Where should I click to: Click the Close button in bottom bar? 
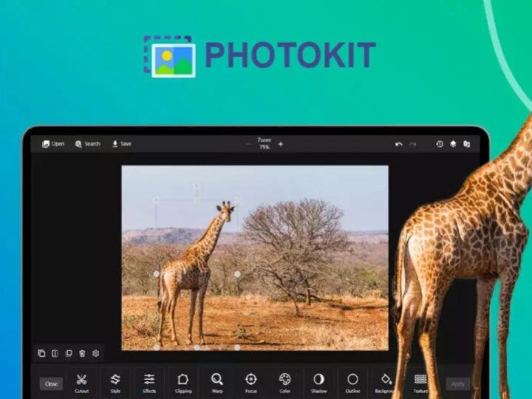coord(51,383)
